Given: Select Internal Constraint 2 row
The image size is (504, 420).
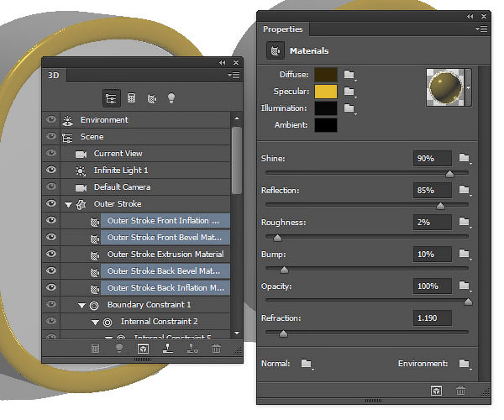Looking at the screenshot, I should coord(145,322).
